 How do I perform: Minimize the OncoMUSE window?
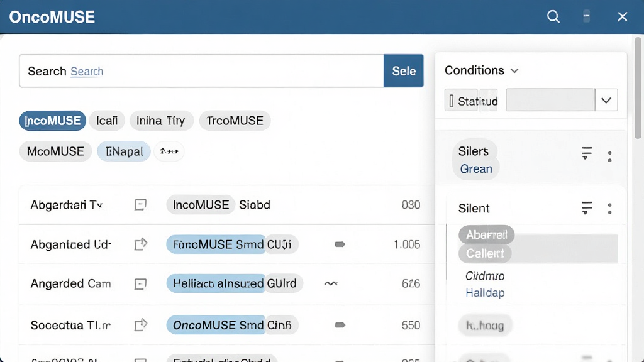click(x=587, y=16)
